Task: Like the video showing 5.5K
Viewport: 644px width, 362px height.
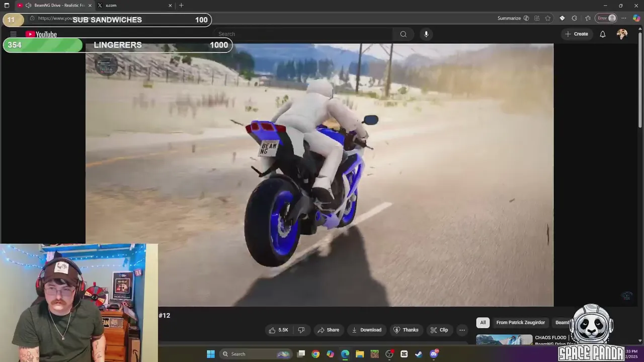Action: coord(278,330)
